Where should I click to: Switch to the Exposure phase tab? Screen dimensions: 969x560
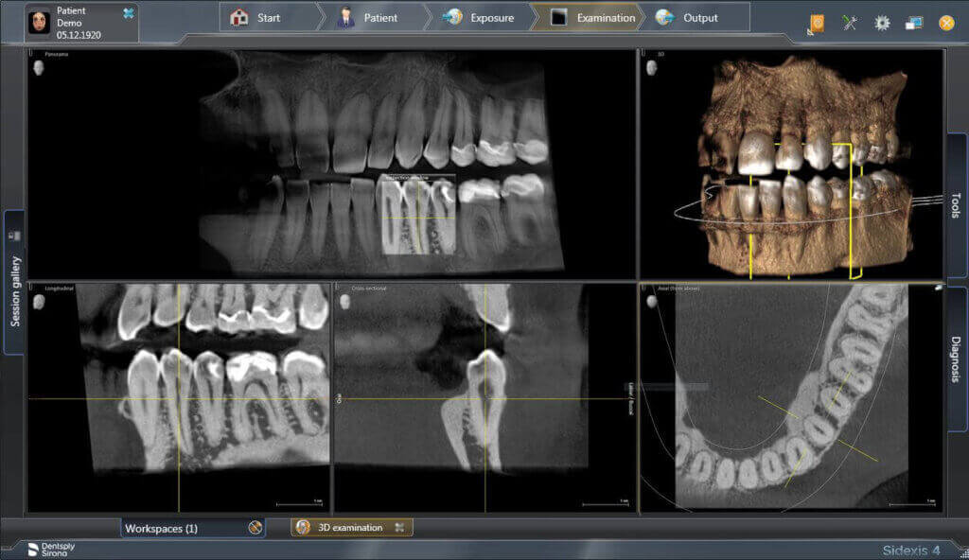pos(480,18)
